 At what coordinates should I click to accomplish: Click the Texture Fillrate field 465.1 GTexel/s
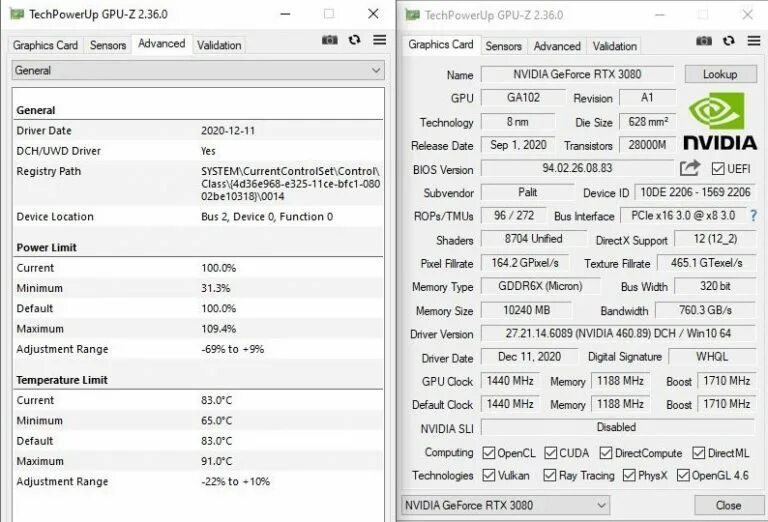[x=706, y=263]
